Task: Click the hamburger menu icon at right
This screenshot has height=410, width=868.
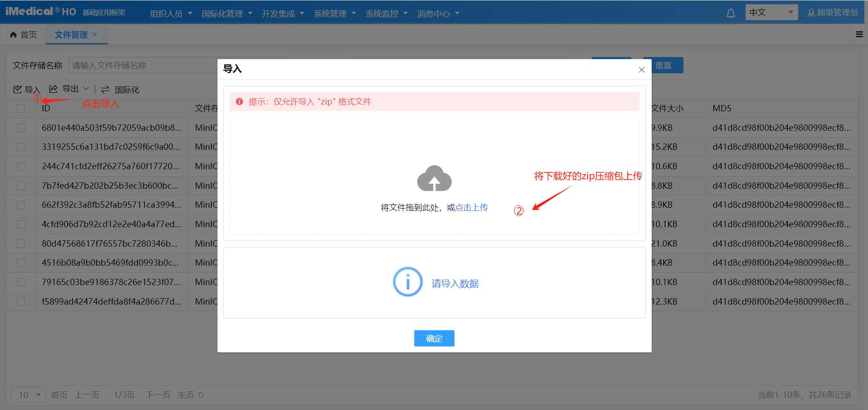Action: (x=859, y=34)
